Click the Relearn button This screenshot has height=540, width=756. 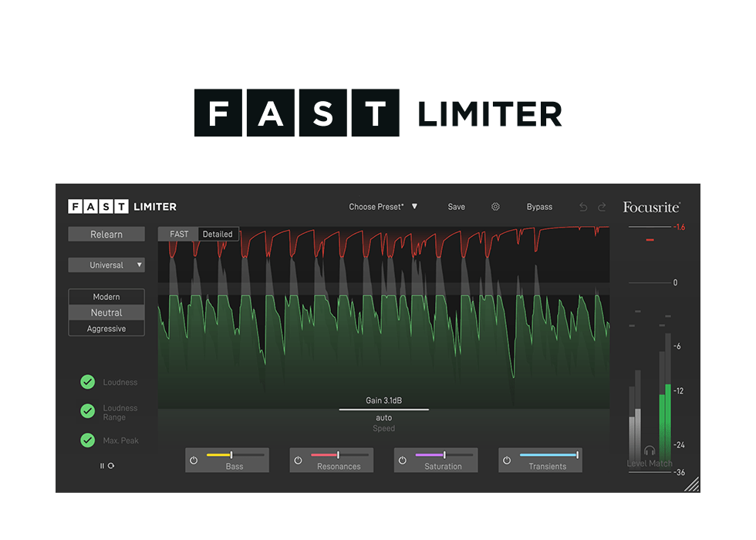(x=106, y=235)
